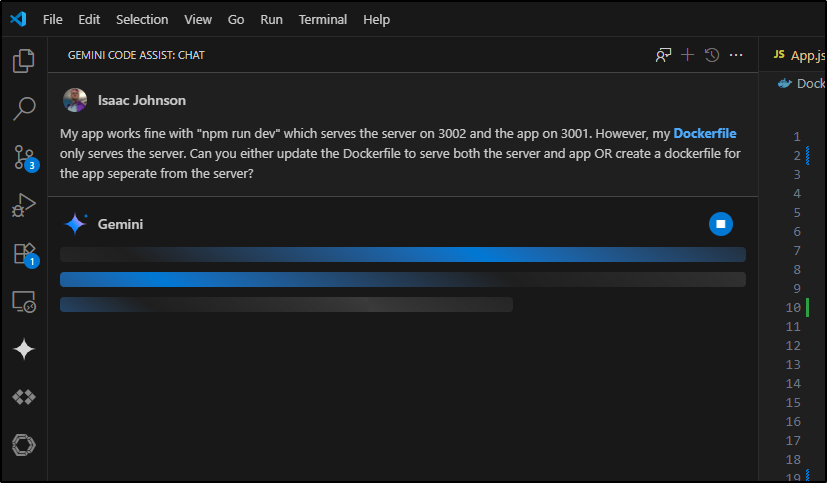Screen dimensions: 827x483
Task: Open the Terminal menu
Action: coord(323,20)
